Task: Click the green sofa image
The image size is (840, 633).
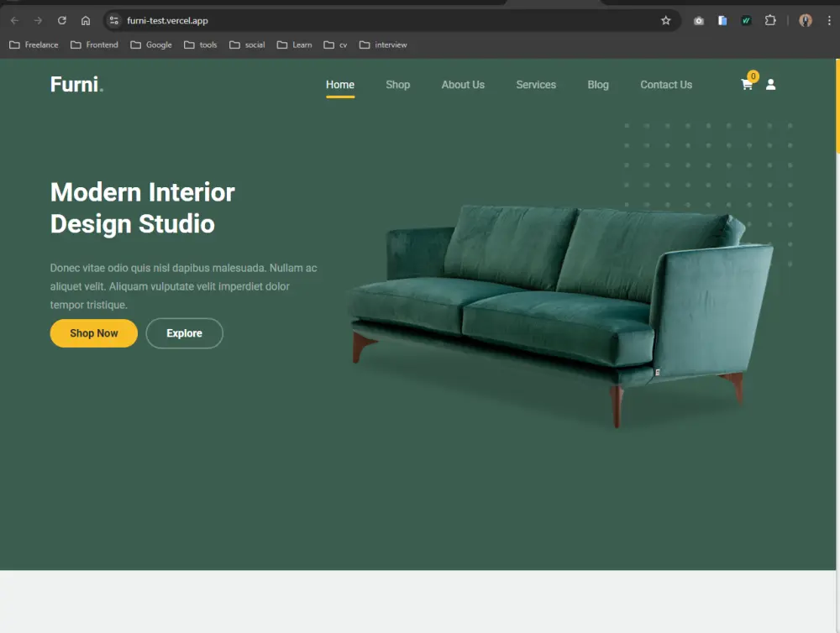Action: (560, 316)
